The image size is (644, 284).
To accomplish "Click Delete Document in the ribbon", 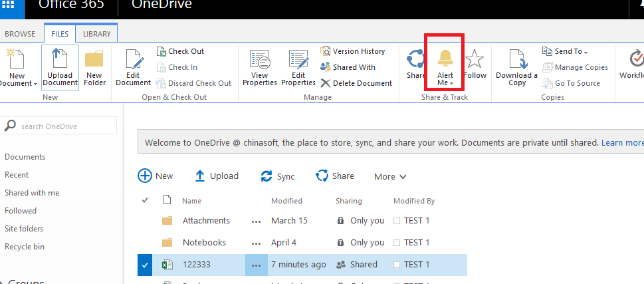I will click(x=356, y=83).
